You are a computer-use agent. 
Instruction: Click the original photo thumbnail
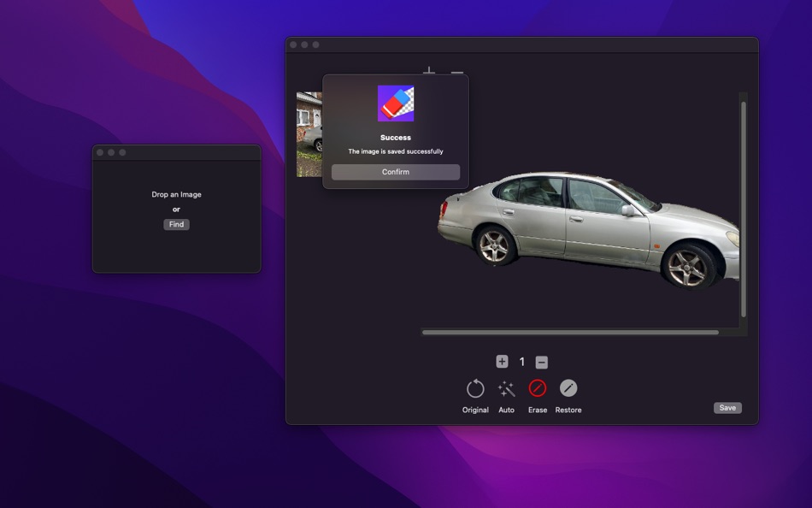pyautogui.click(x=309, y=134)
